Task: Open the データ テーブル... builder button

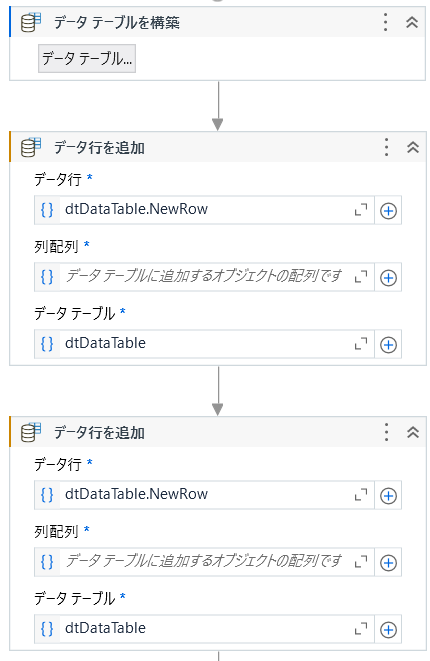Action: 87,59
